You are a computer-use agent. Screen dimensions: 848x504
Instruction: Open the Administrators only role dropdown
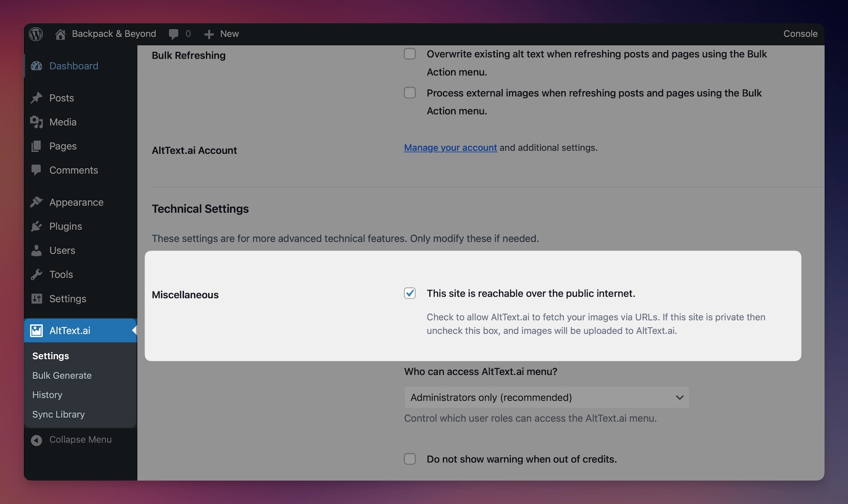pos(546,397)
